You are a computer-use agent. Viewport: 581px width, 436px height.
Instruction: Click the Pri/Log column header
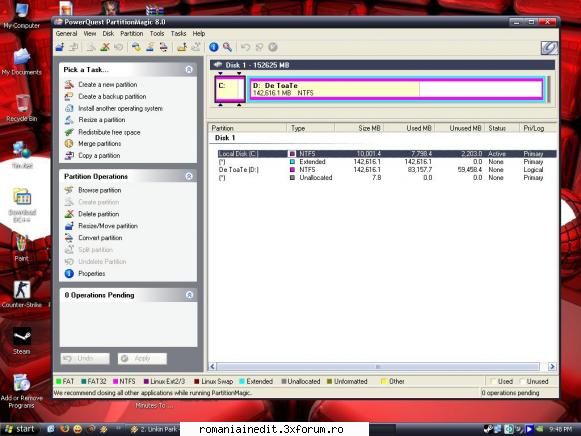tap(537, 128)
